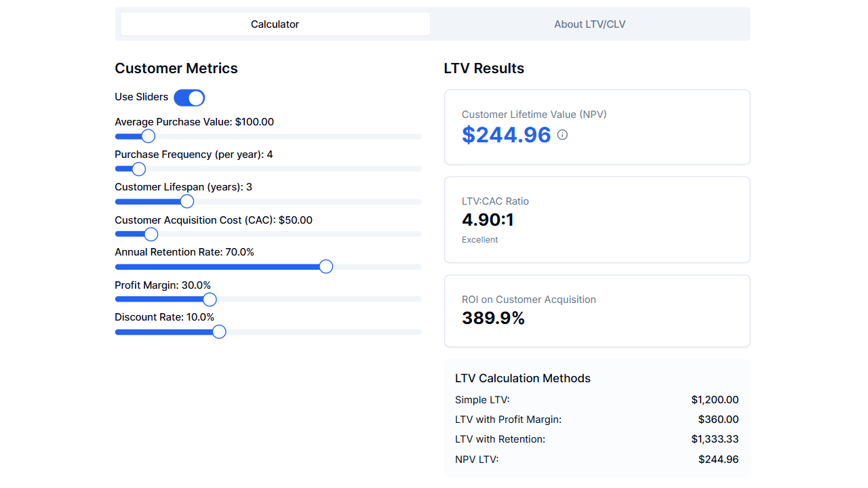Viewport: 868px width, 488px height.
Task: Click the Discount Rate slider handle
Action: pos(218,331)
